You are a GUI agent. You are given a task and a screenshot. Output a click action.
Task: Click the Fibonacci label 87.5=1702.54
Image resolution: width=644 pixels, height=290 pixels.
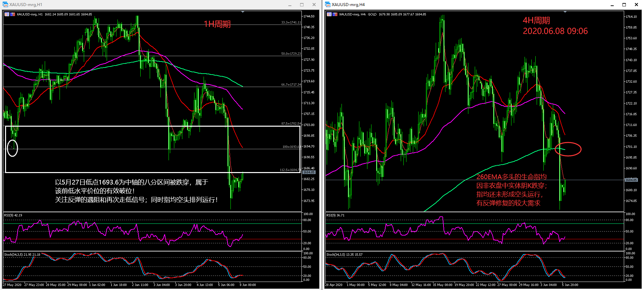291,124
